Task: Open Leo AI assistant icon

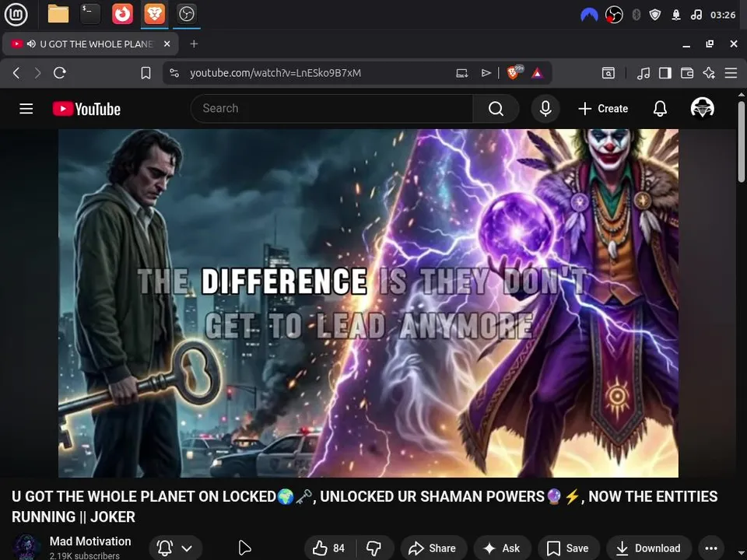Action: coord(709,73)
